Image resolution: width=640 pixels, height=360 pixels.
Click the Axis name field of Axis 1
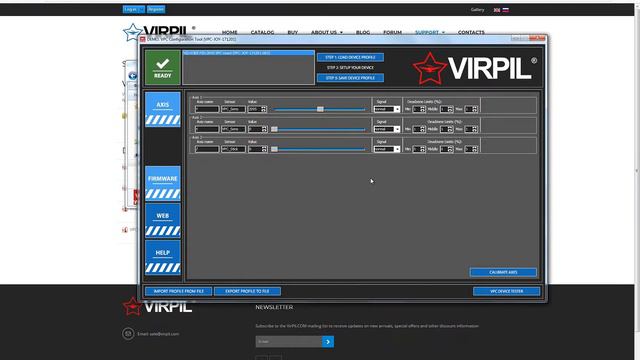[207, 109]
